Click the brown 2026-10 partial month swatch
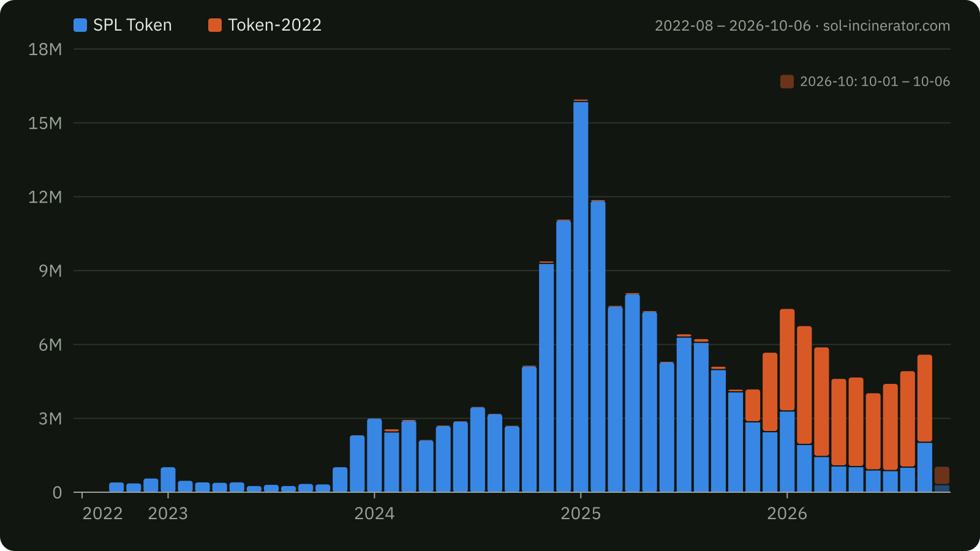Viewport: 980px width, 551px height. click(x=787, y=81)
